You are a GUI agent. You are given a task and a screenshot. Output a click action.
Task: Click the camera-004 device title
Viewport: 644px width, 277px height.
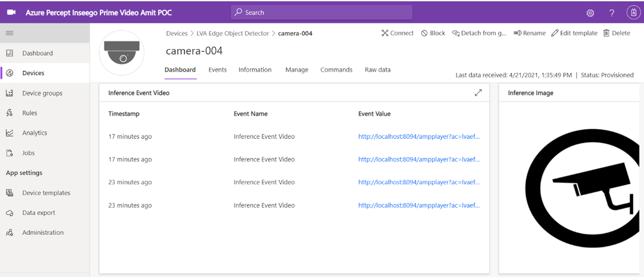[x=194, y=51]
